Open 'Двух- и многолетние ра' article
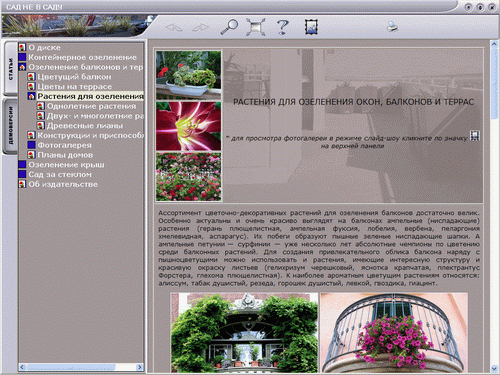This screenshot has height=375, width=500. (x=95, y=116)
